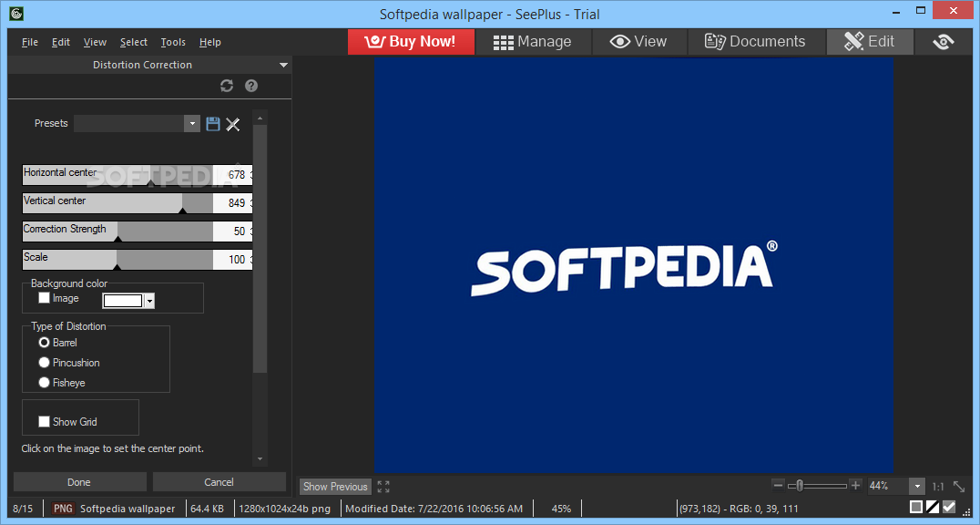Enable the Show Grid checkbox

click(44, 421)
